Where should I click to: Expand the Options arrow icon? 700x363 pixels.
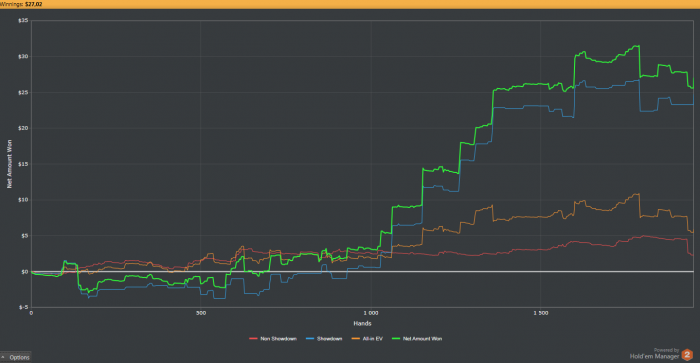(3, 357)
